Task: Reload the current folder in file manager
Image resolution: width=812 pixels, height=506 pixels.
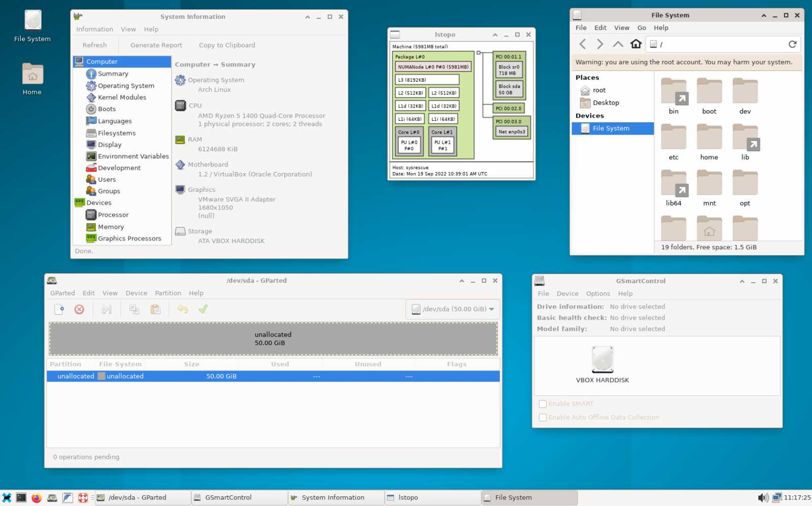Action: 792,44
